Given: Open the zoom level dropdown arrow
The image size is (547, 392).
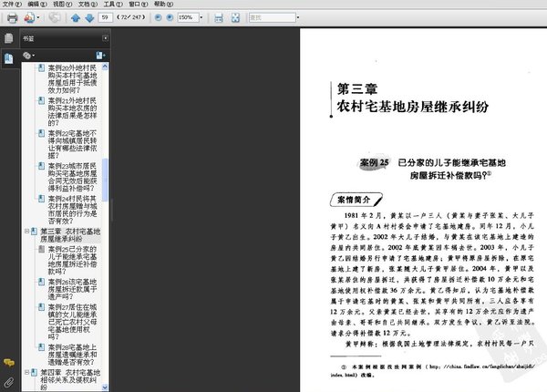Looking at the screenshot, I should tap(201, 17).
